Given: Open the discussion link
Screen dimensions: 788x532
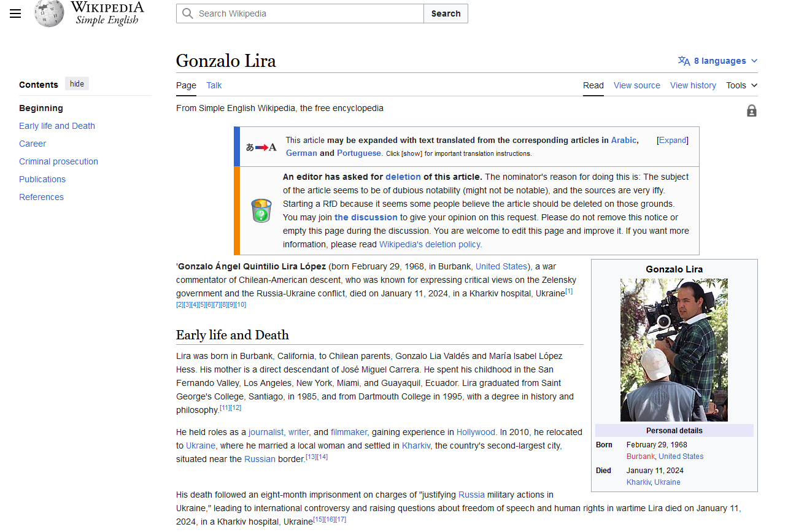Looking at the screenshot, I should (366, 217).
